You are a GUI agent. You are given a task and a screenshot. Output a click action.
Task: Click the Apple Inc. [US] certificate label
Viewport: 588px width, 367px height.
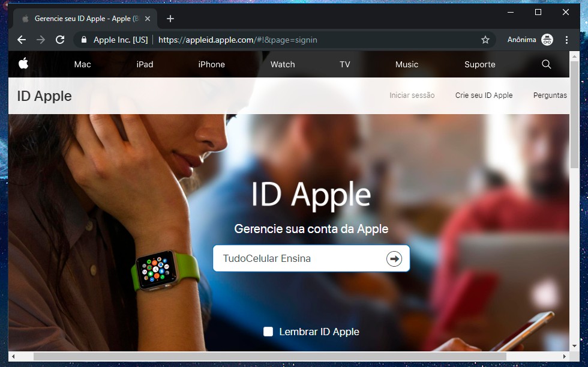click(121, 40)
